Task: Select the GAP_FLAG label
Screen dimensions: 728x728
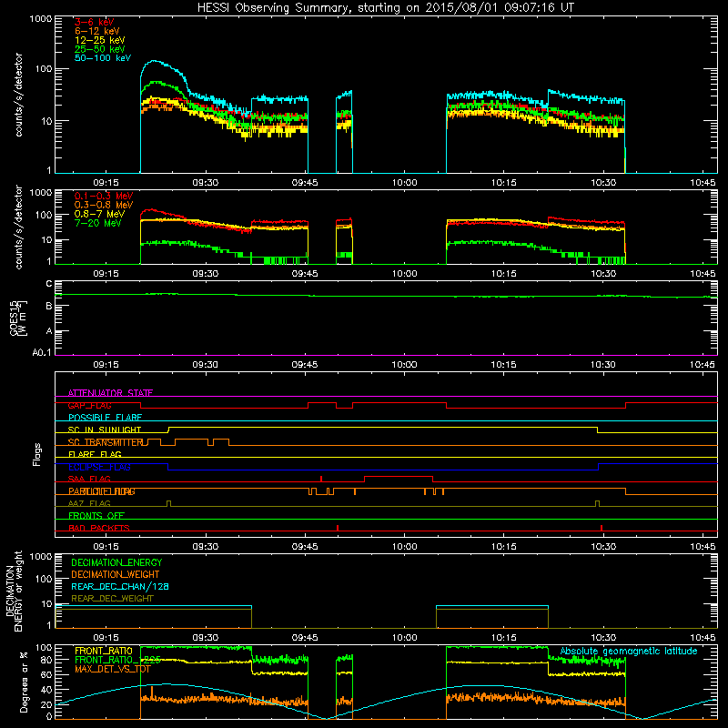Action: [90, 405]
